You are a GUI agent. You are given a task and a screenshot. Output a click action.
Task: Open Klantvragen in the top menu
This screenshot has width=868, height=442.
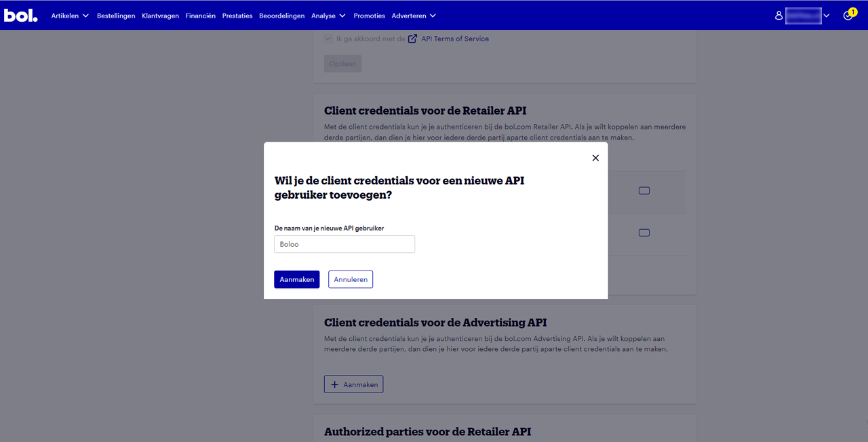click(161, 16)
